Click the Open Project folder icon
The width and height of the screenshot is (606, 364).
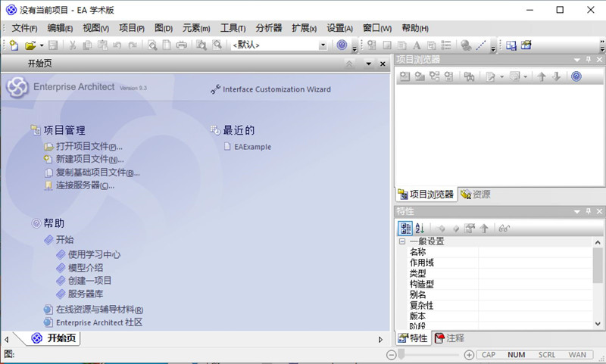pos(30,45)
